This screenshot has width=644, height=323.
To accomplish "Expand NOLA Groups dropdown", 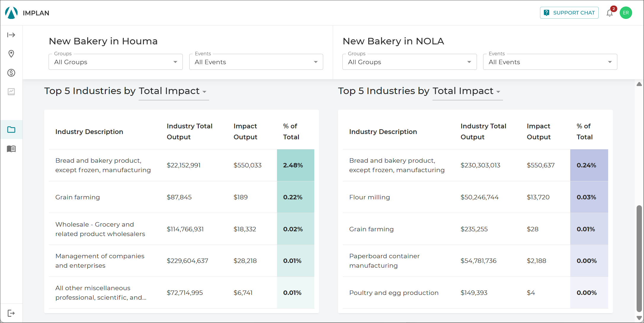I will pyautogui.click(x=410, y=62).
